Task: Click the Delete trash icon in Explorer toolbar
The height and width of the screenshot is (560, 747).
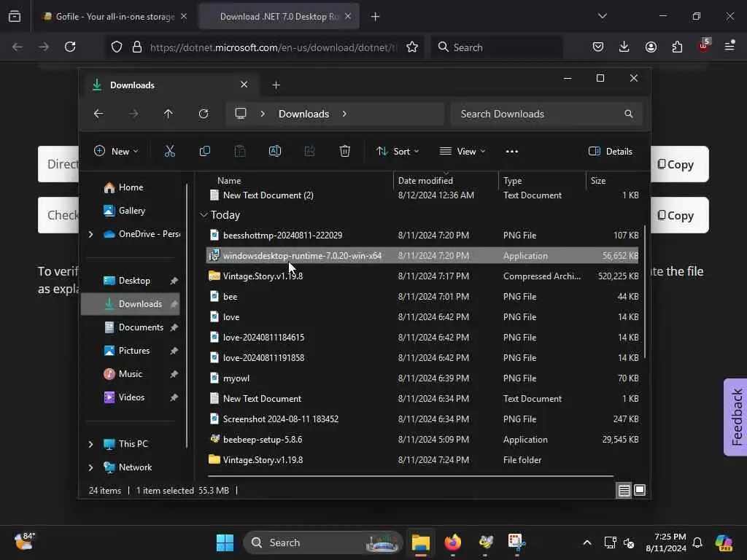Action: point(345,152)
